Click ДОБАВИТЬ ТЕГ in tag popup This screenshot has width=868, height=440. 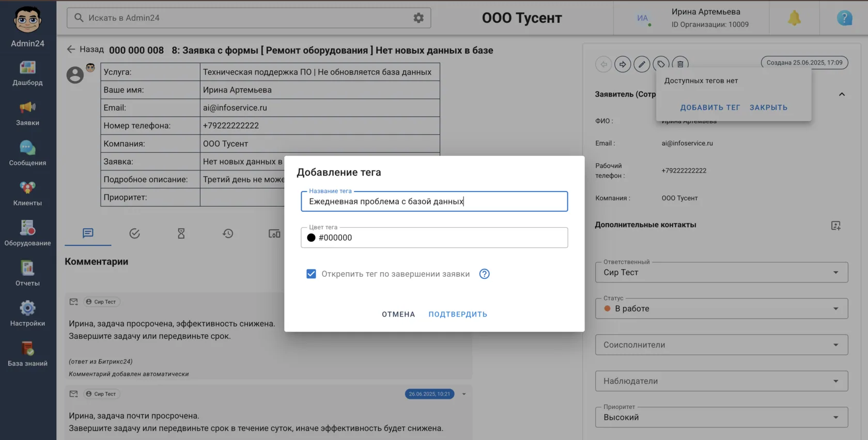[710, 107]
